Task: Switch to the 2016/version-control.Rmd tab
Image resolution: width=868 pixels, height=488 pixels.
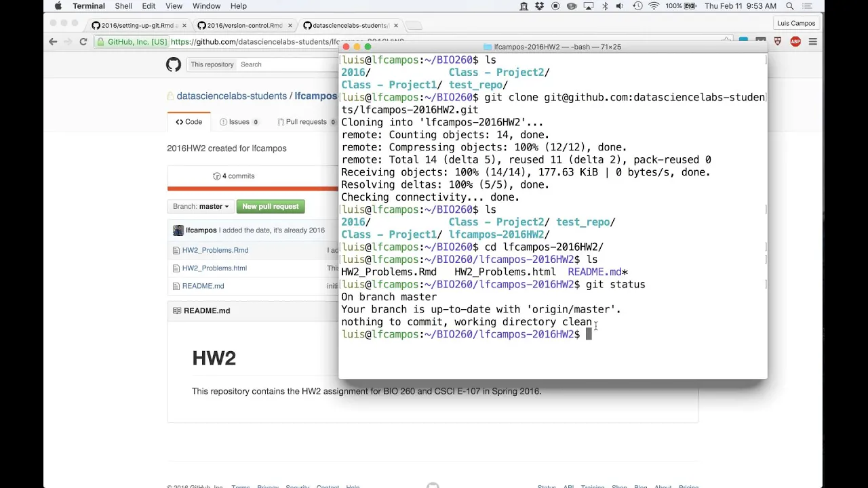Action: tap(244, 26)
